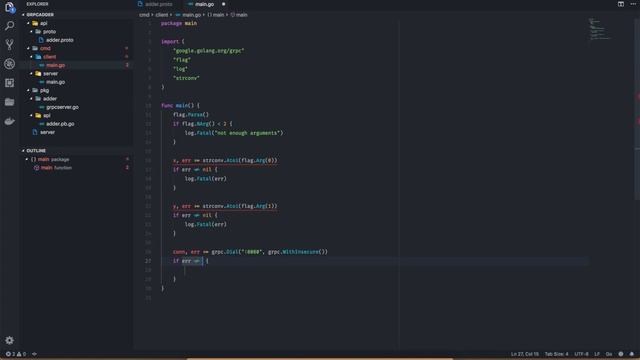Change the LF end of line sequence
This screenshot has width=640, height=360.
point(597,354)
